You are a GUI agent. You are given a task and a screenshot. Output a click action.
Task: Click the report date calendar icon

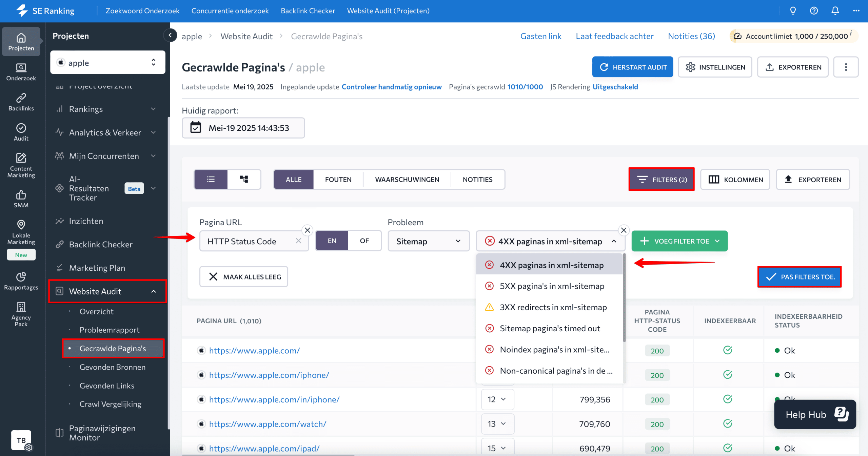(x=196, y=128)
